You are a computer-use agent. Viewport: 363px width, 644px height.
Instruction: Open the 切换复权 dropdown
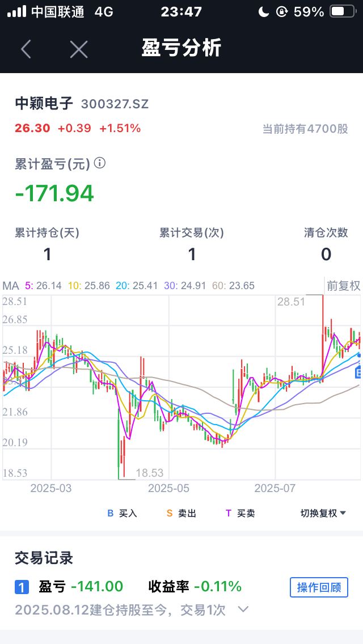323,513
